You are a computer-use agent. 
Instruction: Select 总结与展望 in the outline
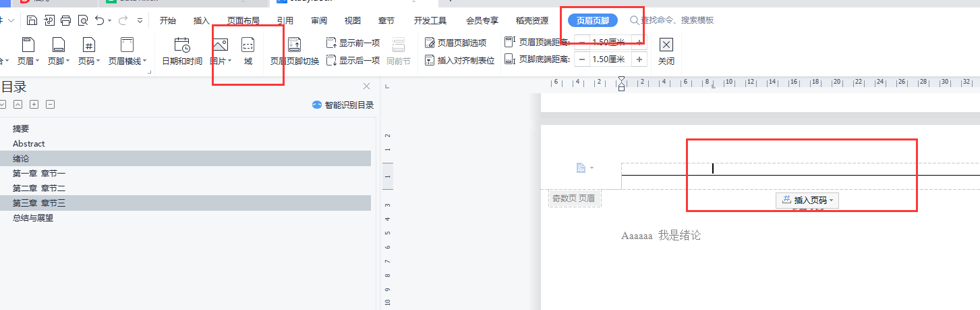[x=185, y=217]
